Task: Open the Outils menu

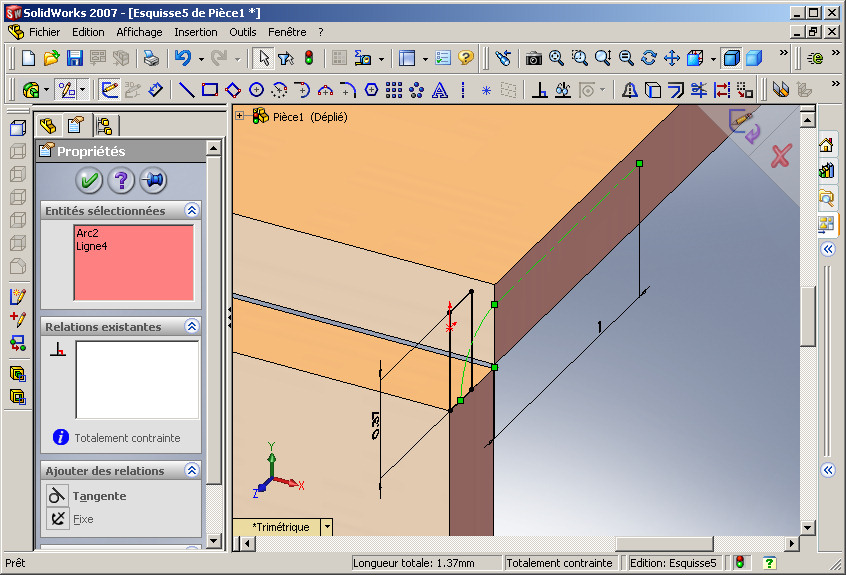Action: pyautogui.click(x=242, y=32)
